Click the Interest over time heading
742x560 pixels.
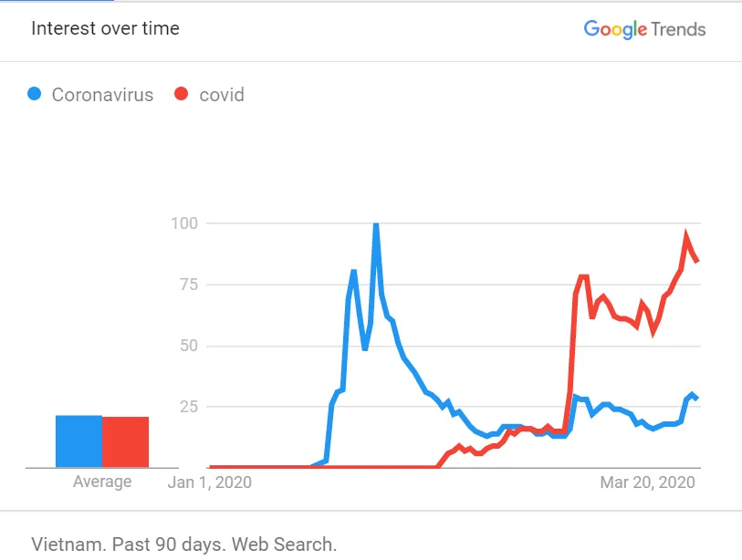[105, 28]
